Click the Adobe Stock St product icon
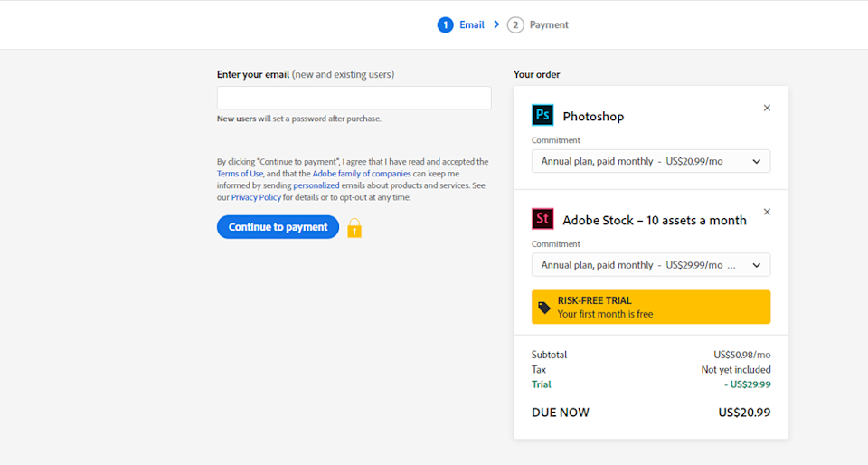This screenshot has height=465, width=868. click(542, 219)
